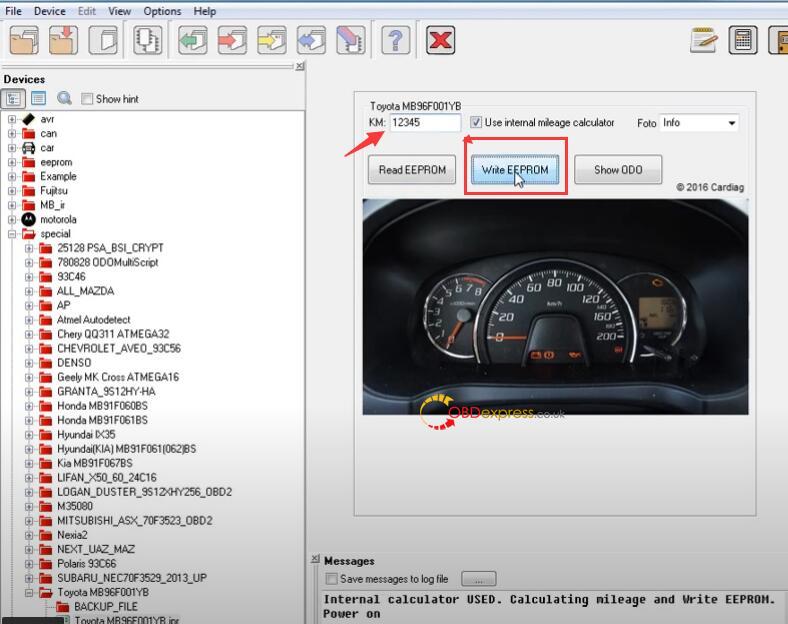Toggle the Show hint checkbox

click(87, 99)
